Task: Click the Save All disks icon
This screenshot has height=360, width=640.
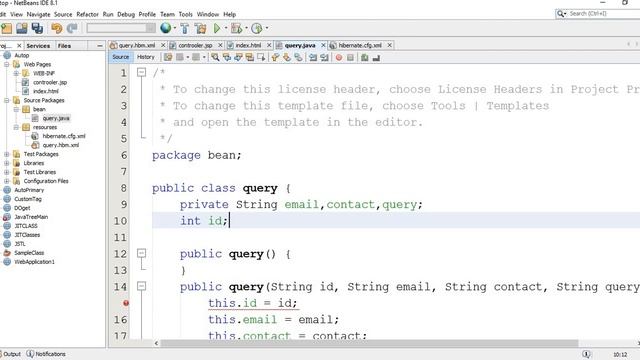Action: [x=37, y=28]
